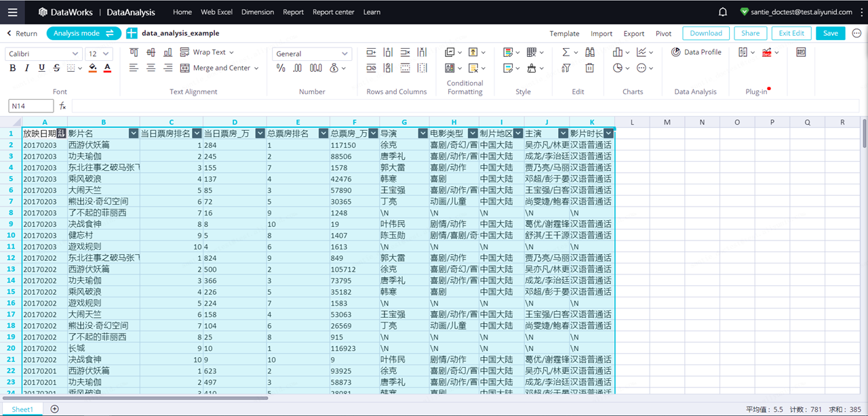Open the Home menu
The image size is (868, 416).
click(x=182, y=12)
